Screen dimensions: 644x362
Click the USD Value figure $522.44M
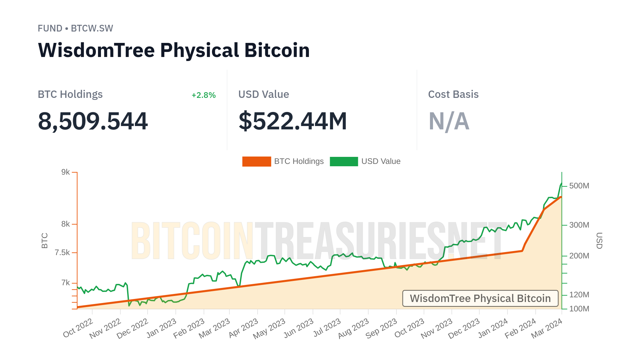292,121
